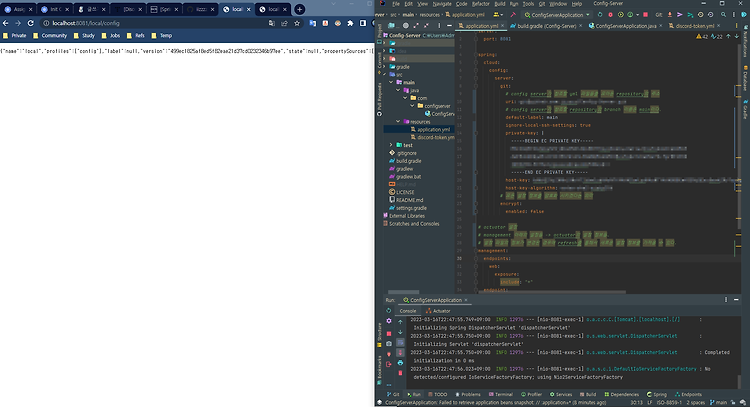
Task: Click the editor horizontal scrollbar
Action: (x=551, y=291)
